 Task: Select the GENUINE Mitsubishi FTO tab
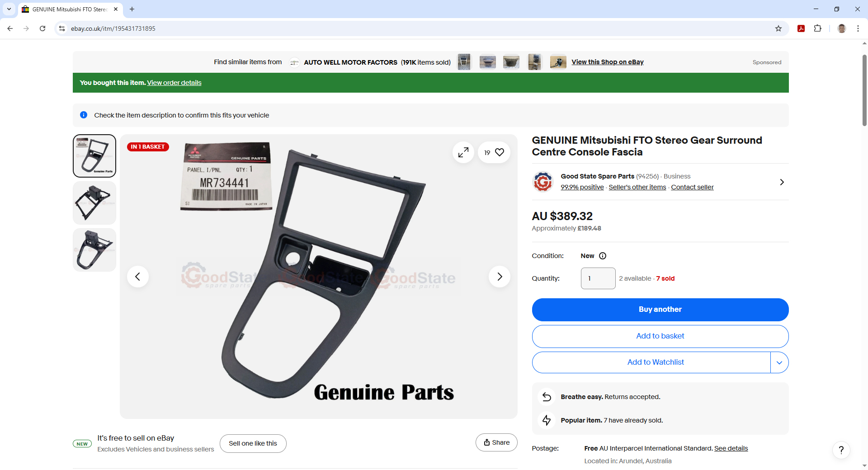70,9
